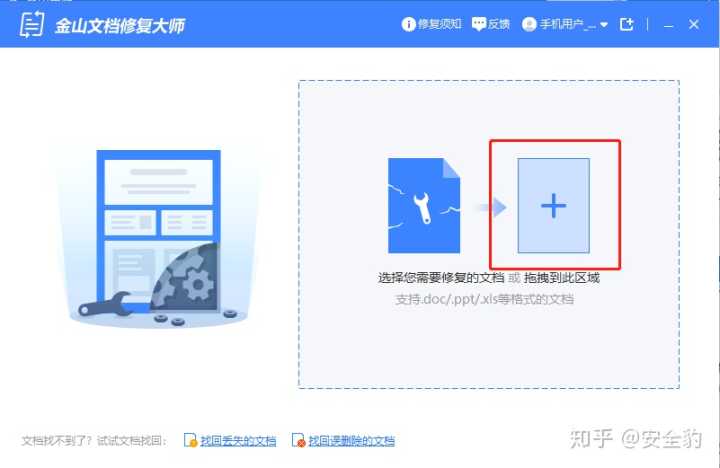The image size is (720, 468).
Task: Click 反馈 text in header
Action: click(499, 24)
